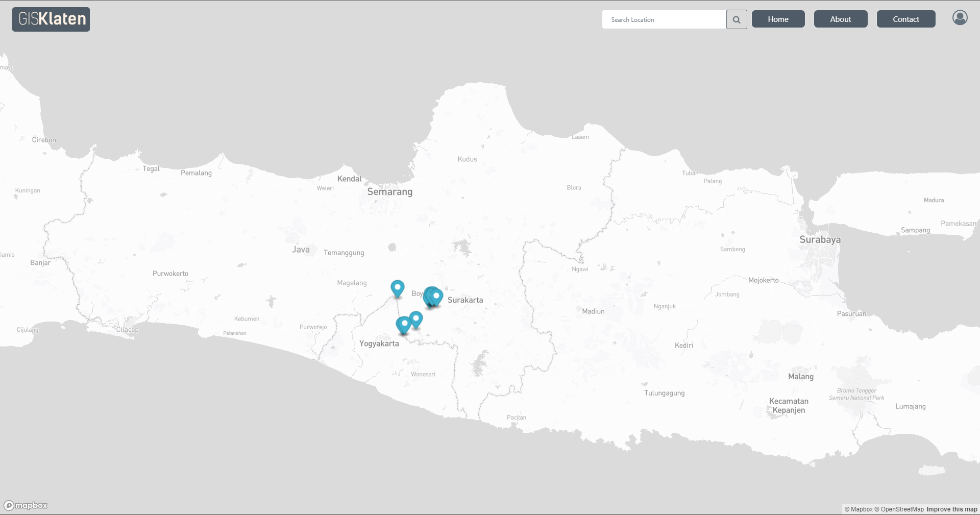Click the Mapbox logo at bottom left
Image resolution: width=980 pixels, height=515 pixels.
[26, 505]
